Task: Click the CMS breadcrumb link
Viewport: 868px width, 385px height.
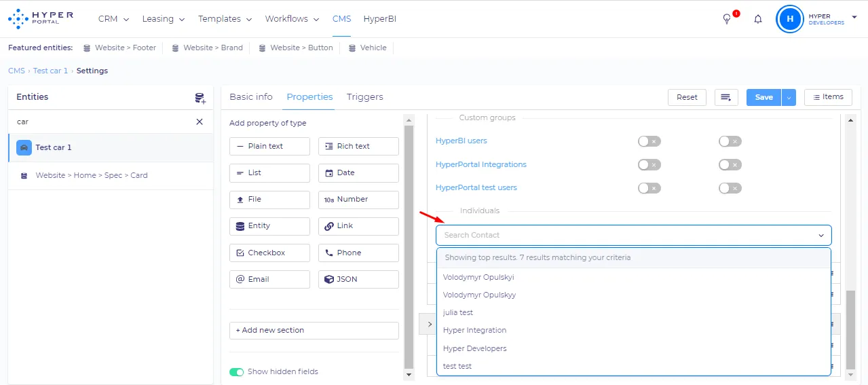Action: pyautogui.click(x=16, y=71)
